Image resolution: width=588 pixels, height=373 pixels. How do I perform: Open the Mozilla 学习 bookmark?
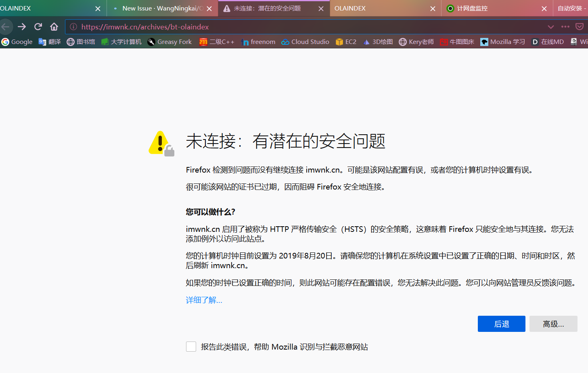point(502,42)
